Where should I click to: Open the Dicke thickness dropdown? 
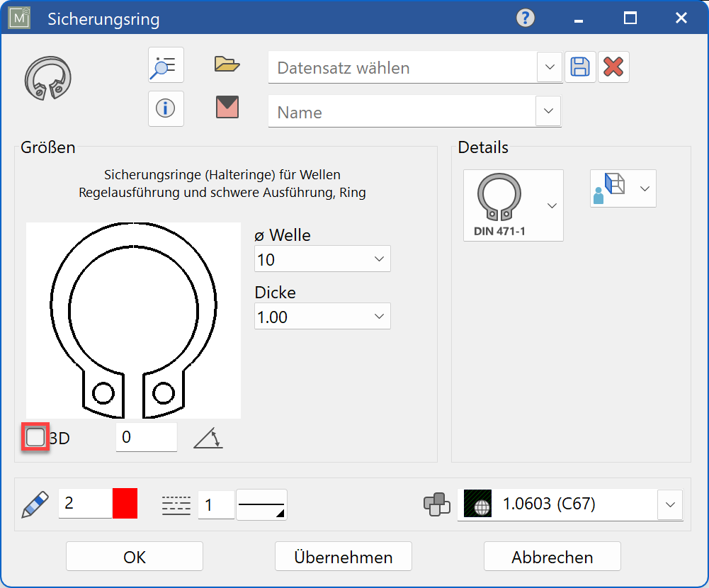(x=381, y=316)
